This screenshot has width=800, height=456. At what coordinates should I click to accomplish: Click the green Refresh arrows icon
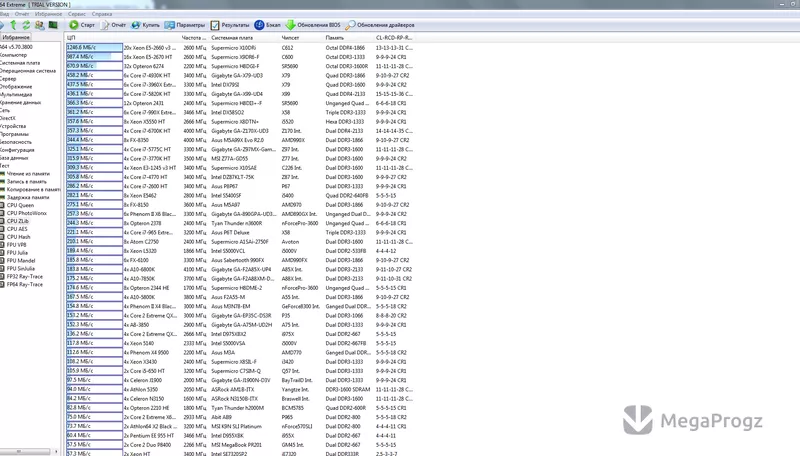point(26,24)
